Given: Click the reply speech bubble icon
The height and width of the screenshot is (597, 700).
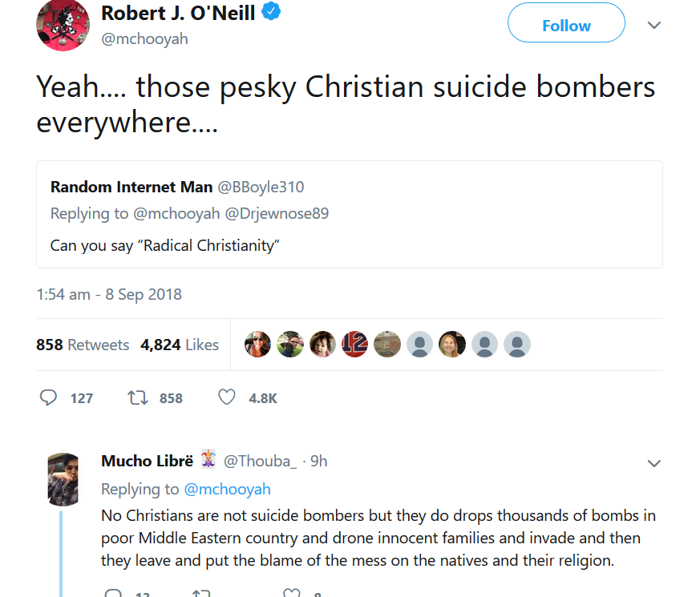Looking at the screenshot, I should [48, 397].
